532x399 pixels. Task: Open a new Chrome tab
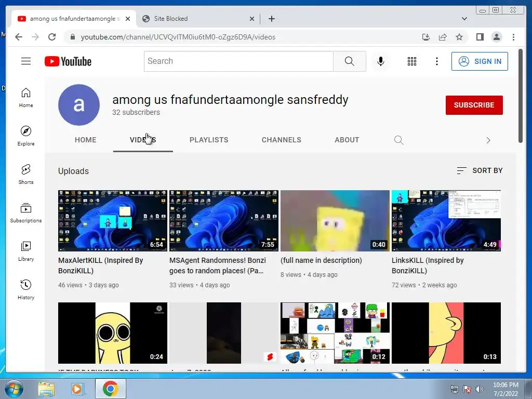click(x=271, y=19)
